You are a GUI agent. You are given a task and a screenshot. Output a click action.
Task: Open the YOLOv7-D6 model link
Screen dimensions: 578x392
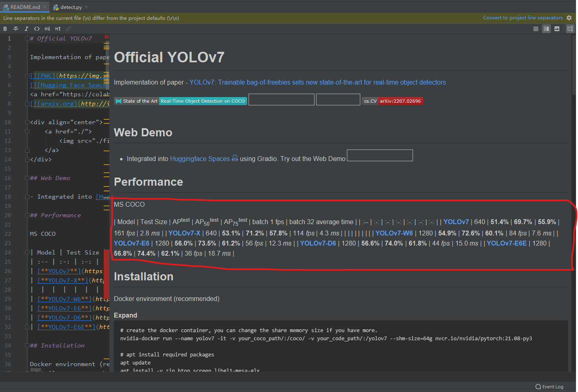[x=318, y=243]
